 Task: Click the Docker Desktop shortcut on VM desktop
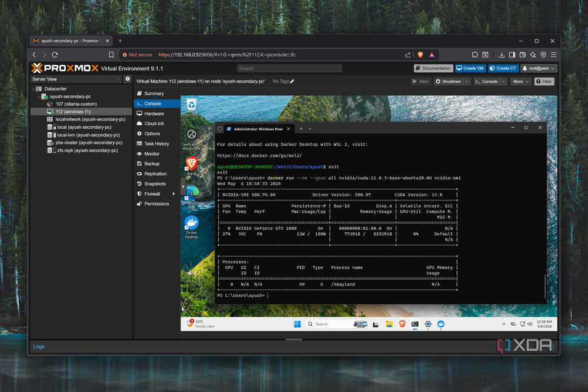[192, 227]
